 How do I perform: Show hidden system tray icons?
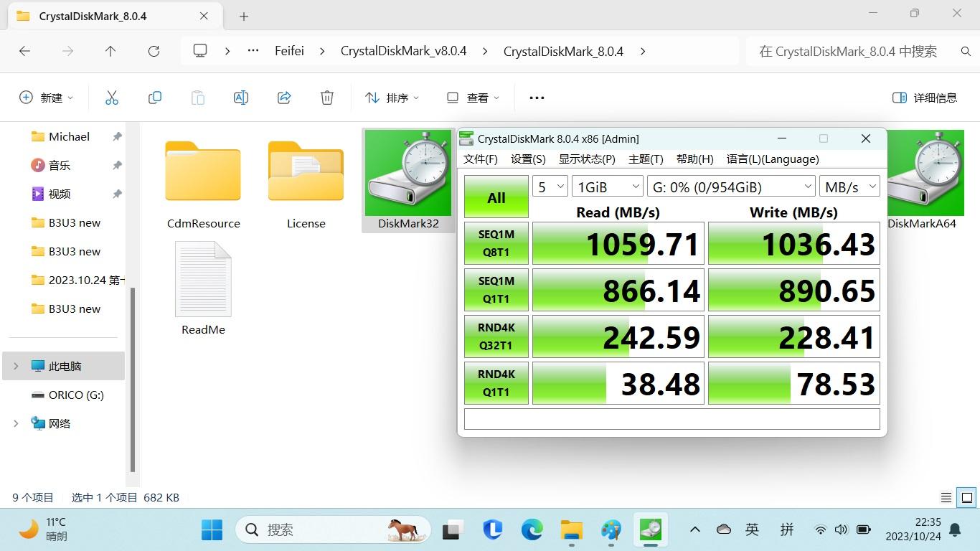(694, 529)
